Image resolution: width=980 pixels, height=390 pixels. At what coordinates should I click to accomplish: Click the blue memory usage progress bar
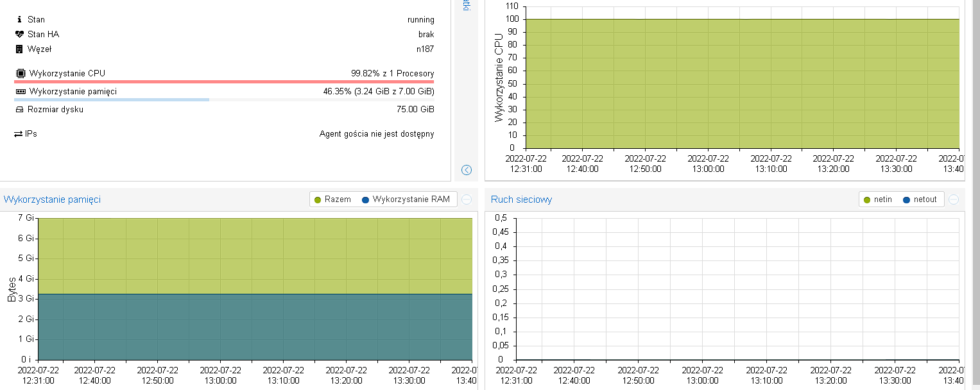112,100
